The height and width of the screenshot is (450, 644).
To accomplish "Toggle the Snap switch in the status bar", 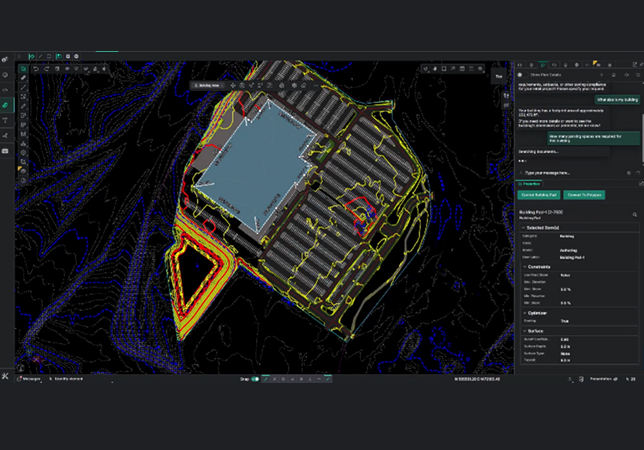I will point(254,379).
